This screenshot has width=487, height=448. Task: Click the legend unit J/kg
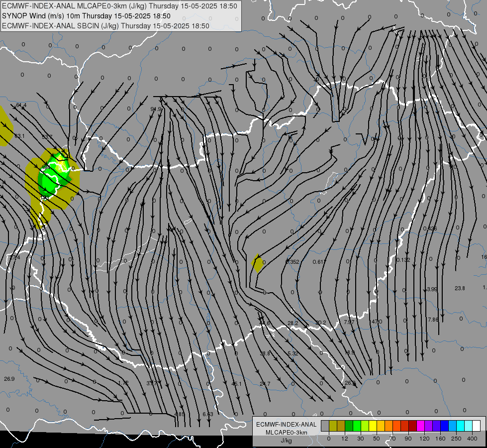point(287,441)
